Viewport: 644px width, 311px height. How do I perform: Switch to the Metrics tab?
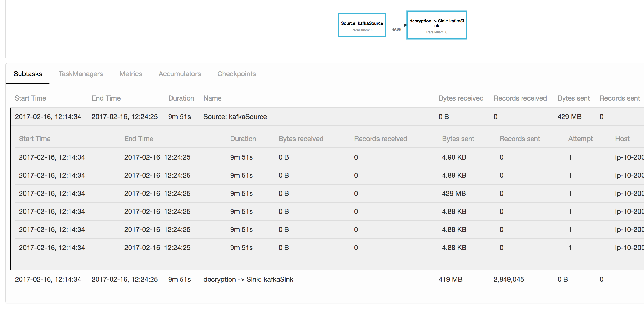(x=131, y=74)
